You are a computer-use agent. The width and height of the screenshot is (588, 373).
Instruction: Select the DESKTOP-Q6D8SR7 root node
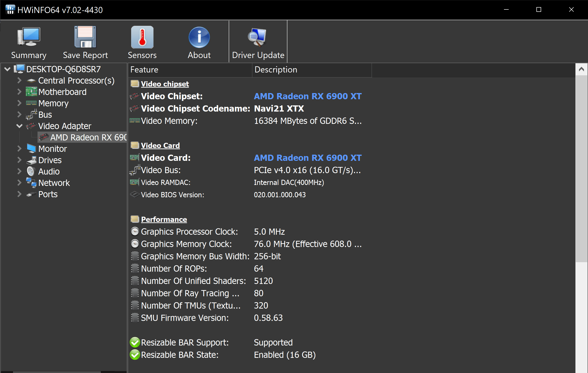(x=63, y=69)
